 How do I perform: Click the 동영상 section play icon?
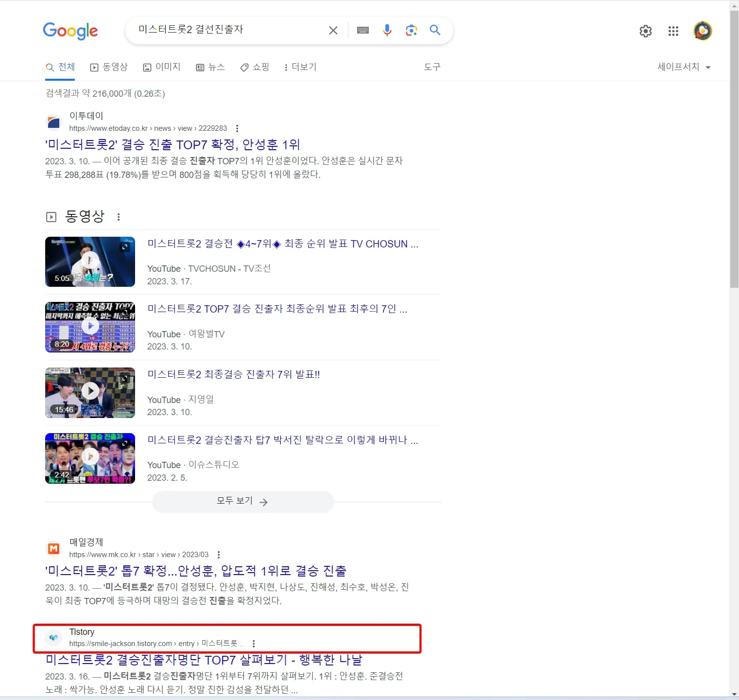[51, 217]
